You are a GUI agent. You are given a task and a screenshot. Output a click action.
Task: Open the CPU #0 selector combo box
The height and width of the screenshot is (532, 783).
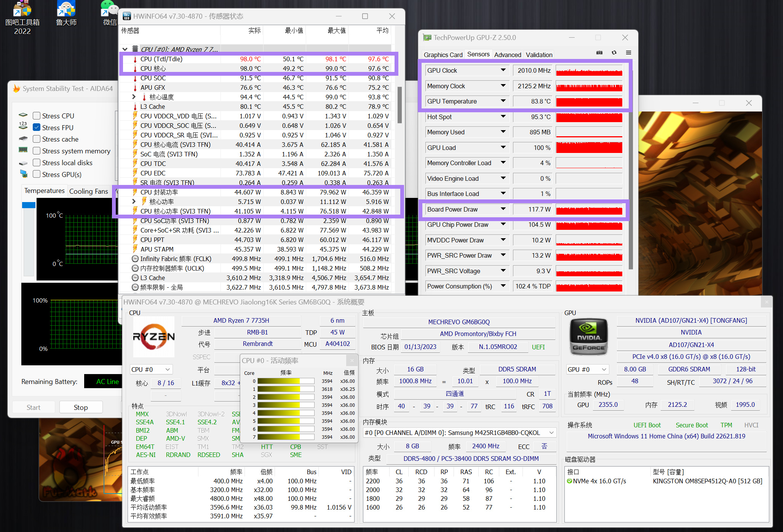pos(151,370)
